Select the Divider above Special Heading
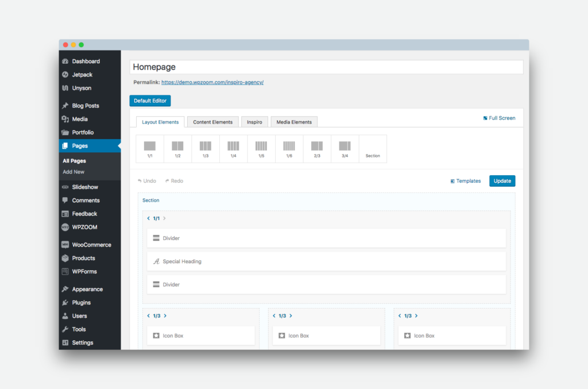The width and height of the screenshot is (588, 389). [326, 238]
